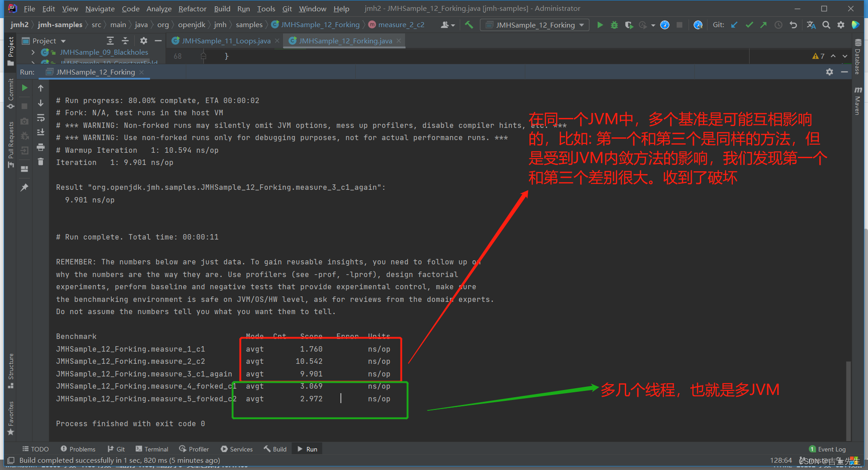
Task: Expand the JMHSample_09_Blackholes node
Action: pyautogui.click(x=33, y=52)
